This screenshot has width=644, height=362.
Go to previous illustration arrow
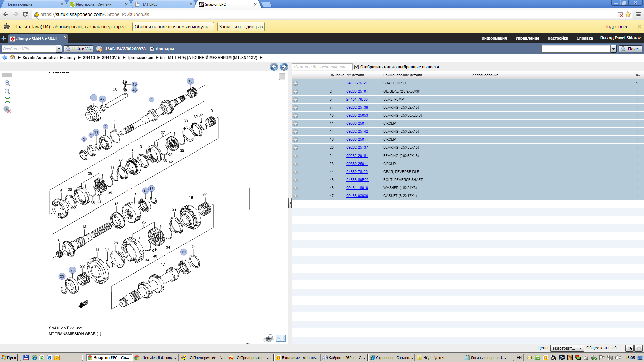[274, 67]
